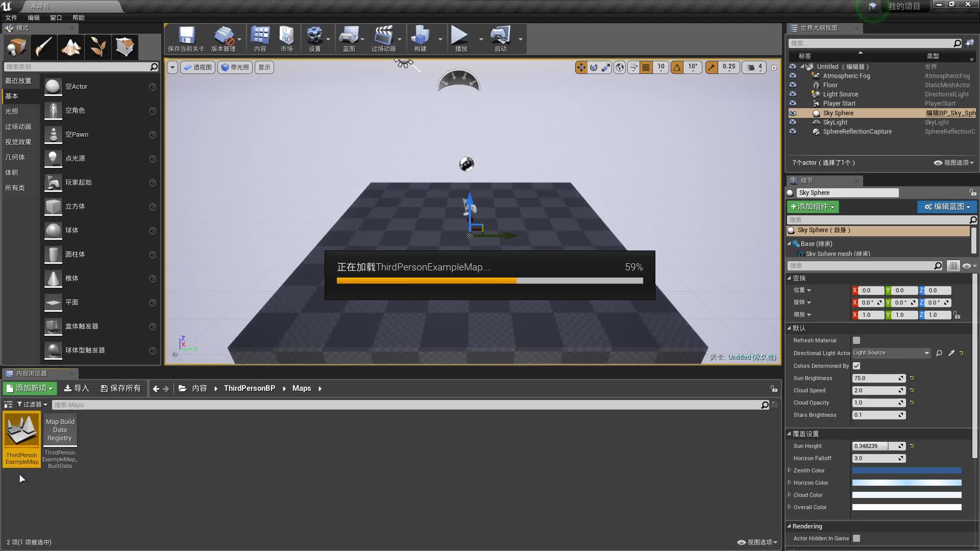Click the Perspective view button
Image resolution: width=980 pixels, height=551 pixels.
click(x=198, y=67)
